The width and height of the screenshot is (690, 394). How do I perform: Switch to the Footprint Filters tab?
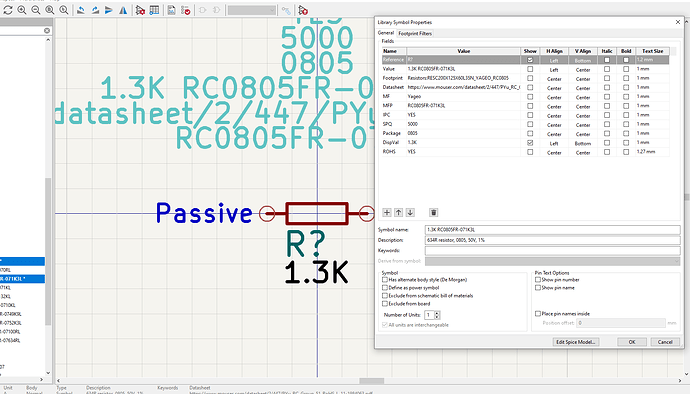point(415,33)
